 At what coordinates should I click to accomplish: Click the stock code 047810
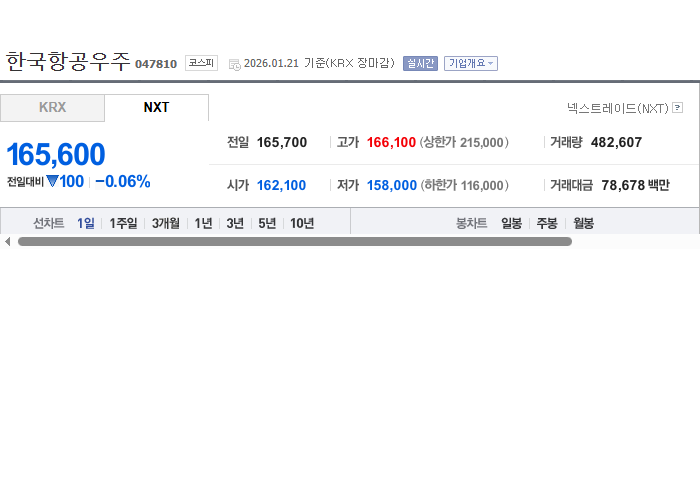pyautogui.click(x=156, y=64)
